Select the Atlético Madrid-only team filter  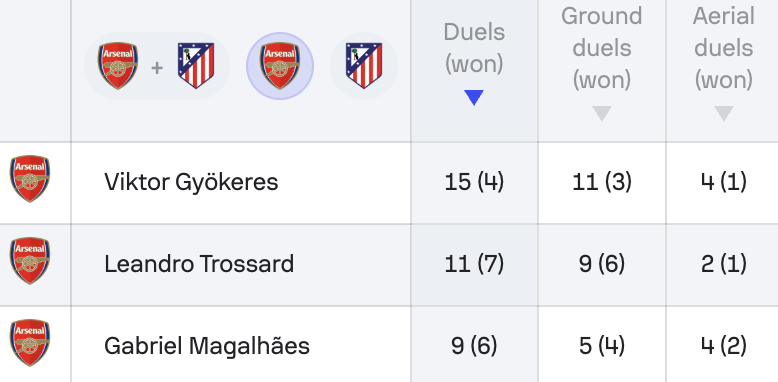364,66
